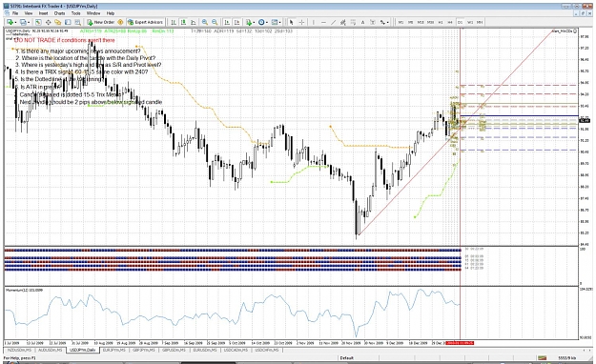
Task: Switch to NZDUSDm,M5 chart tab
Action: click(x=19, y=350)
